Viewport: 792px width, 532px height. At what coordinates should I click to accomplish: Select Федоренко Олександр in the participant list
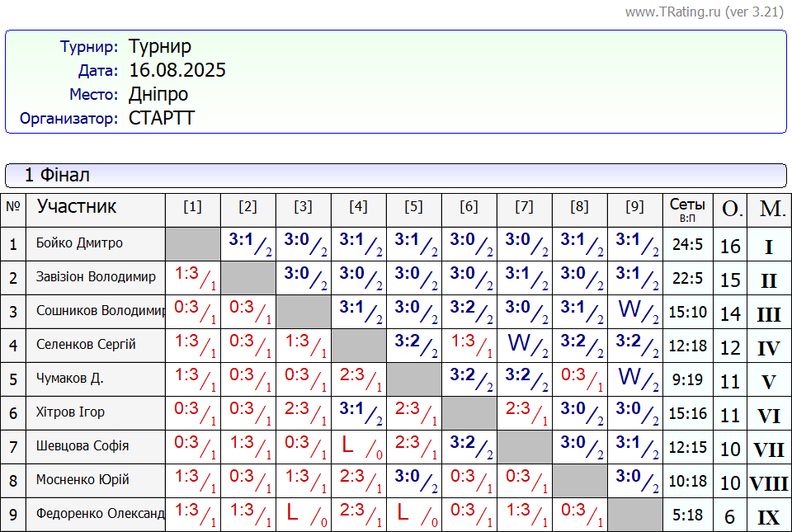tap(100, 514)
